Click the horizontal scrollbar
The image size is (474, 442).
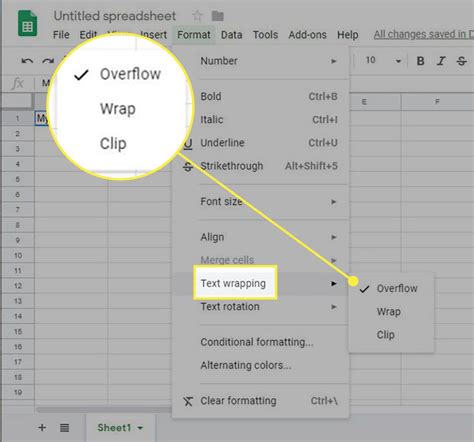coord(104,409)
